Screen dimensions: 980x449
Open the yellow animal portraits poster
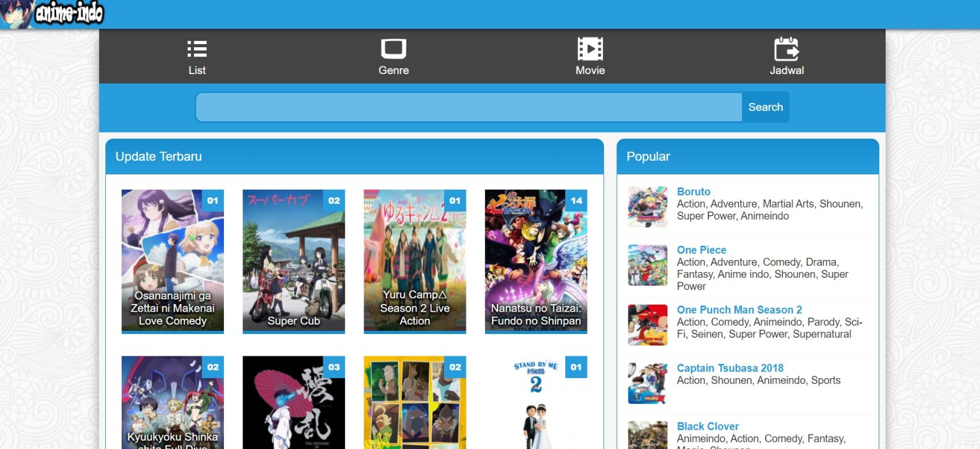coord(415,402)
